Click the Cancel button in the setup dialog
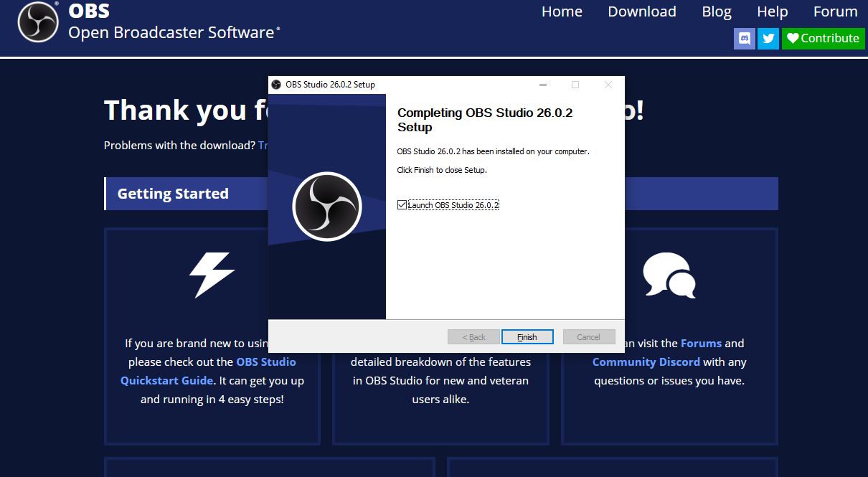868x477 pixels. click(588, 337)
